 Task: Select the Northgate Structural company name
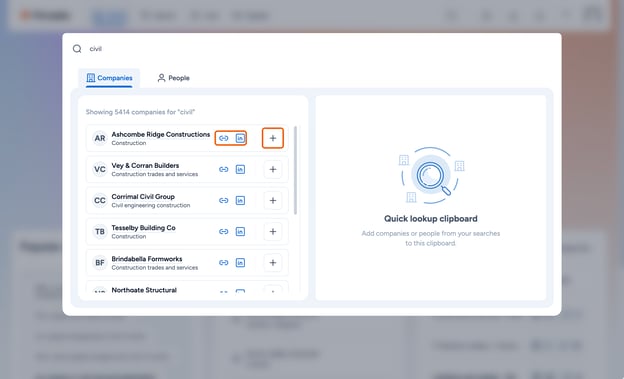tap(144, 290)
